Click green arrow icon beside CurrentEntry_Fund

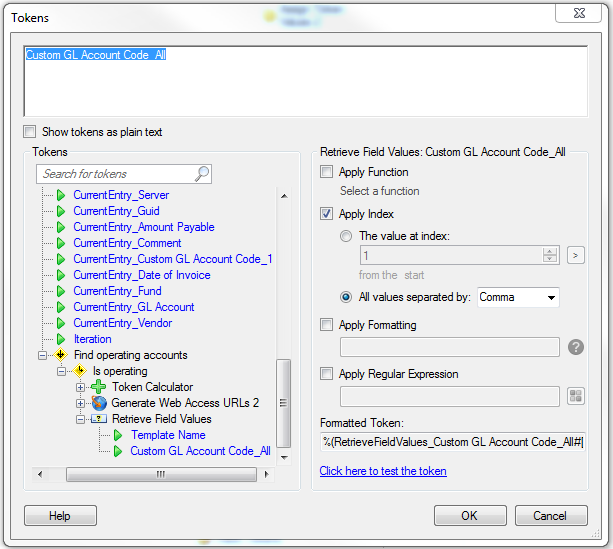(61, 291)
